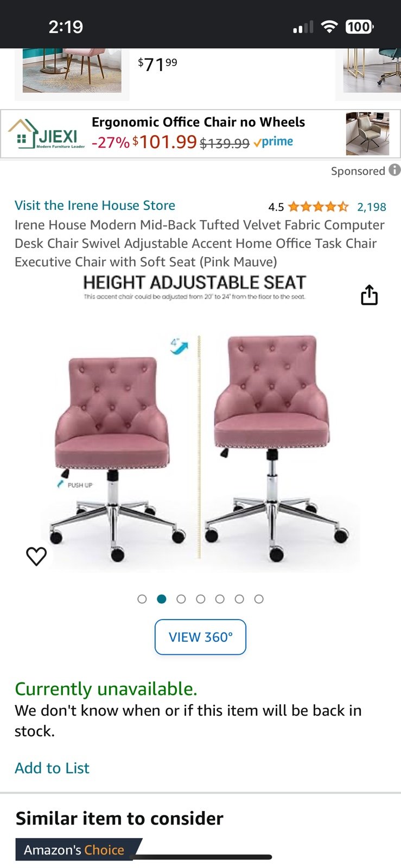Screen dimensions: 401x868
Task: Open the Ergonomic Office Chair no Wheels ad
Action: 198,122
